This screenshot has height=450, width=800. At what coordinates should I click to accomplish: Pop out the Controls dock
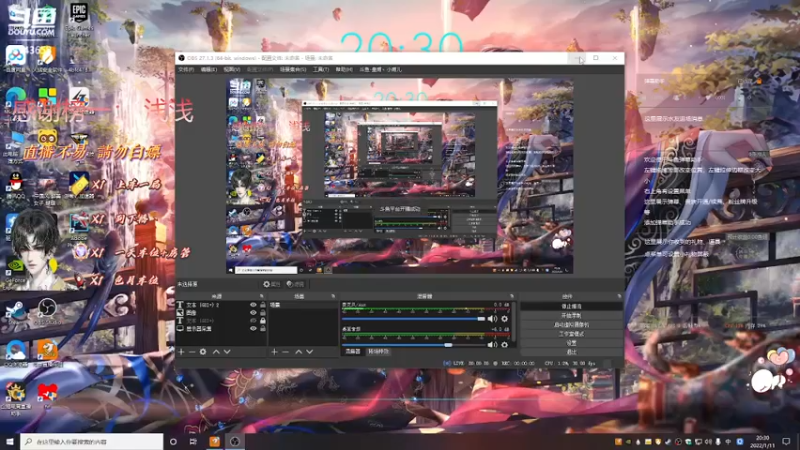619,296
